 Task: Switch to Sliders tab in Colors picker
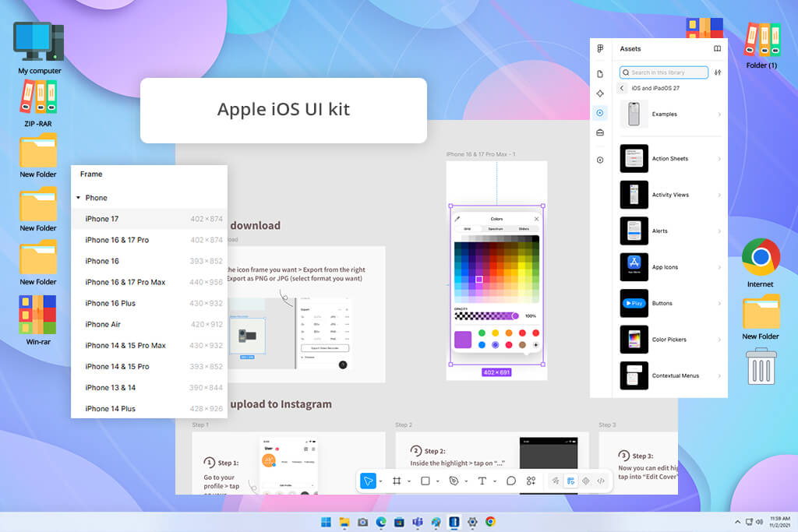tap(524, 229)
